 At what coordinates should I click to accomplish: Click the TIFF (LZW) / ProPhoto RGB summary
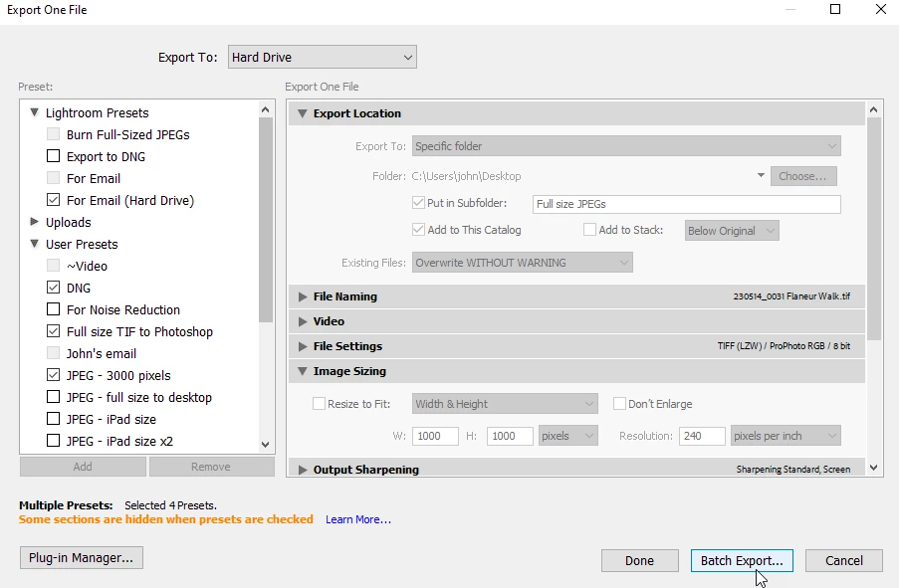coord(784,346)
